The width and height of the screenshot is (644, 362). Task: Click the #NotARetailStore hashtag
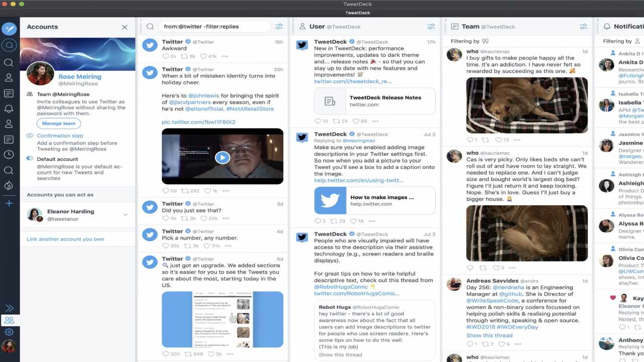(250, 109)
